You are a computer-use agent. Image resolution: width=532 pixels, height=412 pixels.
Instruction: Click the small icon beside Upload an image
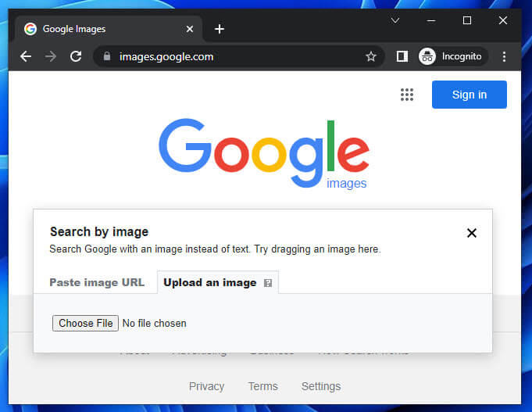pos(268,283)
